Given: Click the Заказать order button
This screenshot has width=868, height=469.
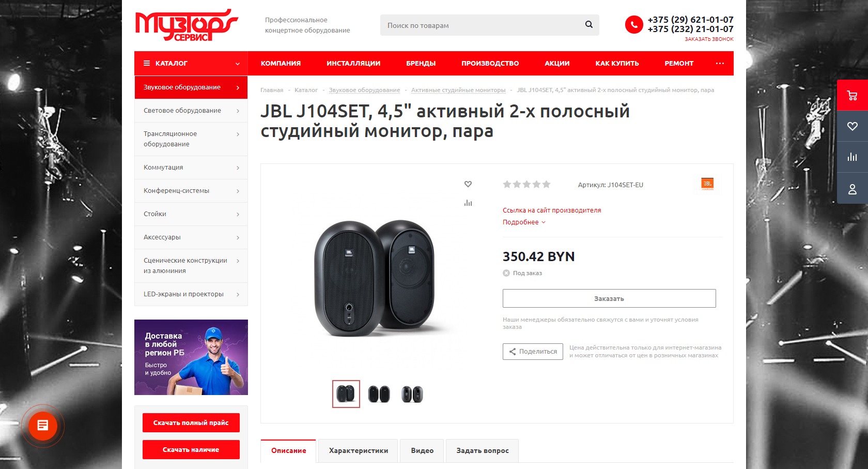Looking at the screenshot, I should tap(609, 298).
